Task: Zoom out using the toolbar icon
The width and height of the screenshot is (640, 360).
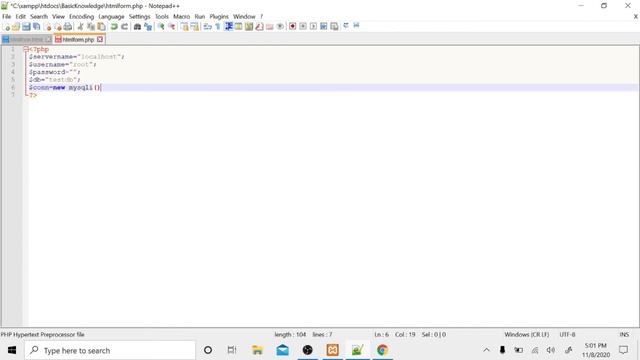Action: coord(171,27)
